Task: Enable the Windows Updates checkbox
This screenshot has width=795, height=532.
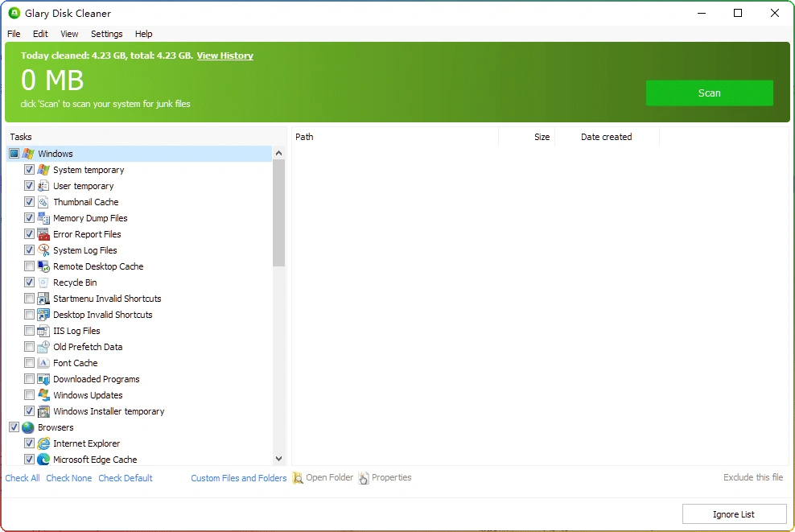Action: (x=29, y=394)
